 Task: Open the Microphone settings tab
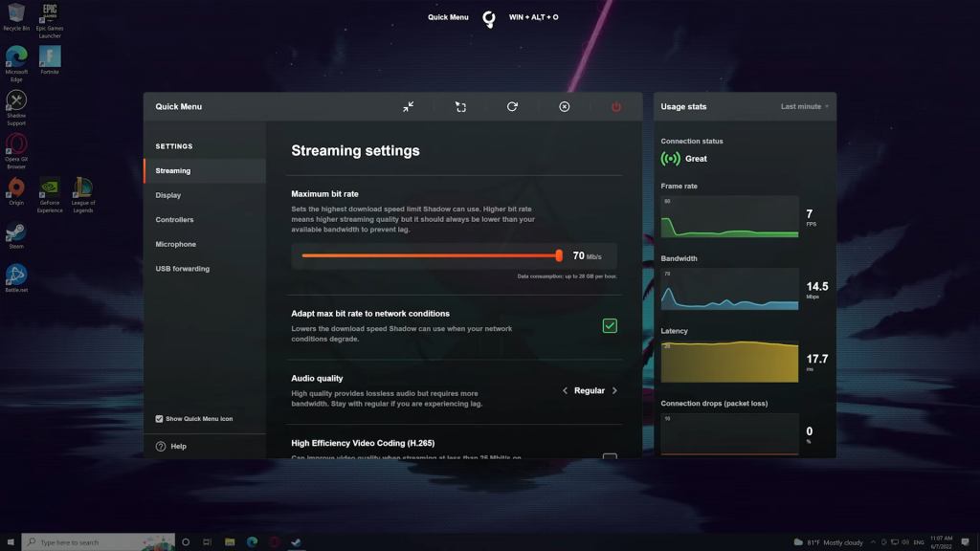(x=205, y=244)
